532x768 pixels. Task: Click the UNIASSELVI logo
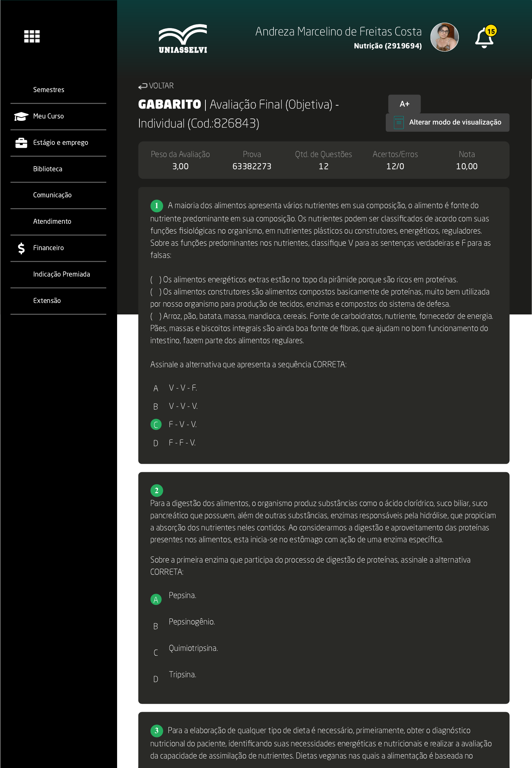click(183, 39)
